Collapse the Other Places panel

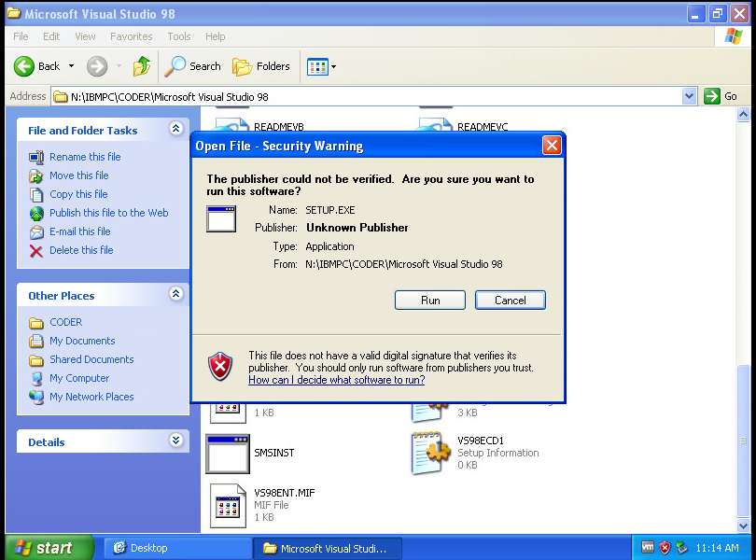tap(176, 294)
